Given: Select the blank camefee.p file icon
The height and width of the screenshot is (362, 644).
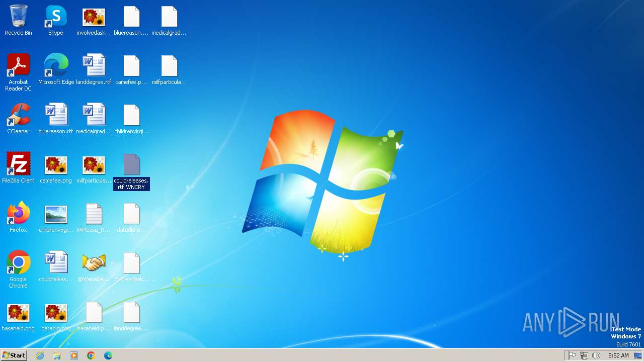Looking at the screenshot, I should coord(131,69).
